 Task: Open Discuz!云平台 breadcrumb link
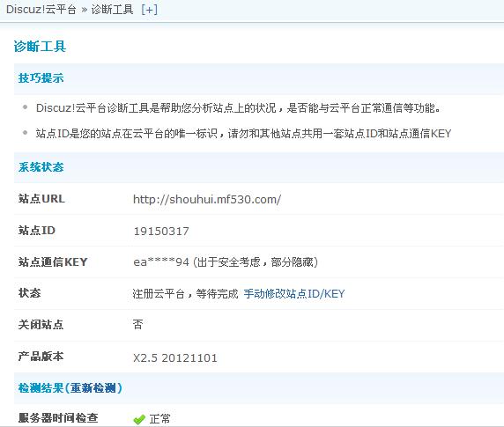41,10
